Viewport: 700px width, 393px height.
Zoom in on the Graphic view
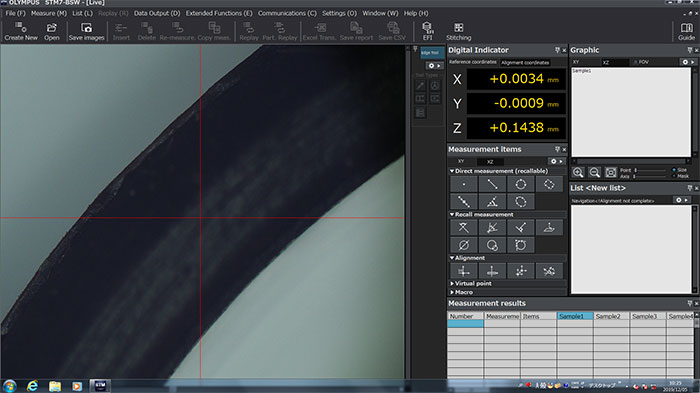point(578,172)
